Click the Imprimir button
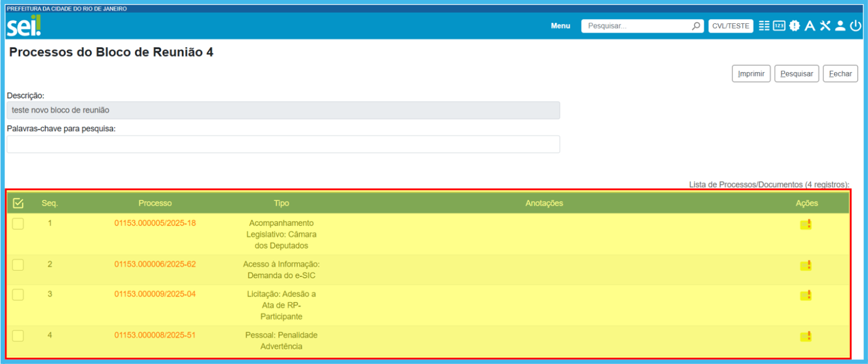 pos(751,74)
